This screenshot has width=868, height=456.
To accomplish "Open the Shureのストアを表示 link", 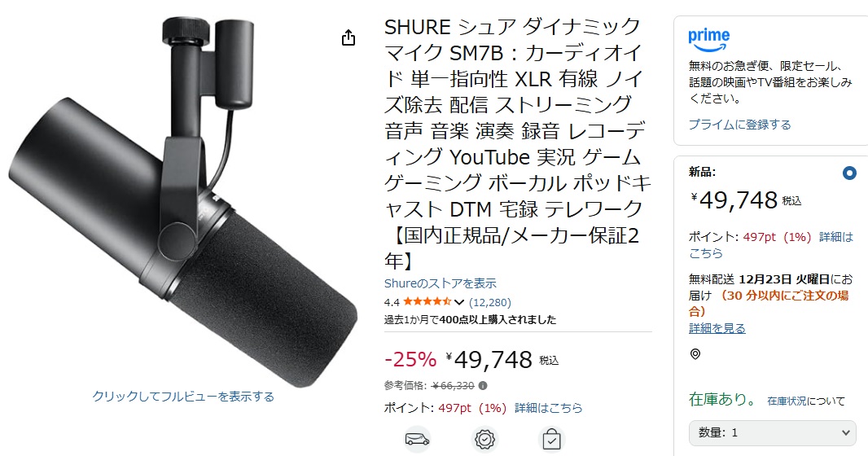I will (440, 283).
